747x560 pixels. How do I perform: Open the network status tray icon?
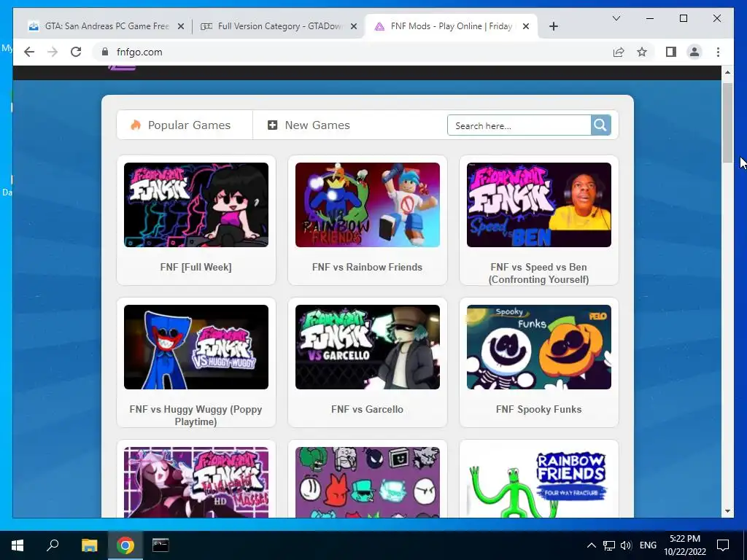(x=609, y=545)
